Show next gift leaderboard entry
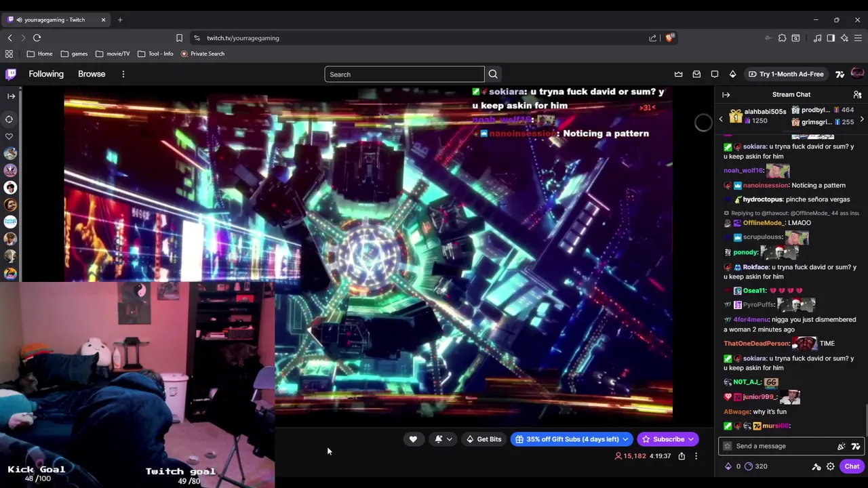This screenshot has width=868, height=488. click(x=862, y=119)
